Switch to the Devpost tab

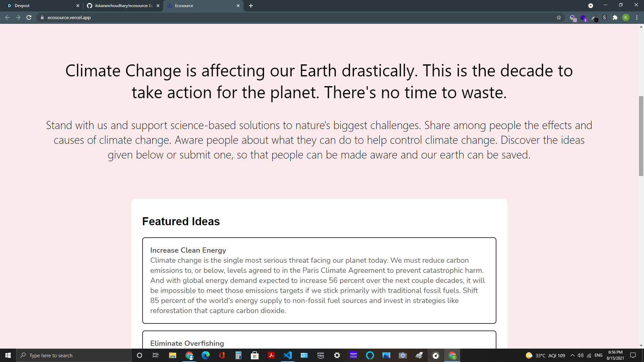click(x=40, y=6)
